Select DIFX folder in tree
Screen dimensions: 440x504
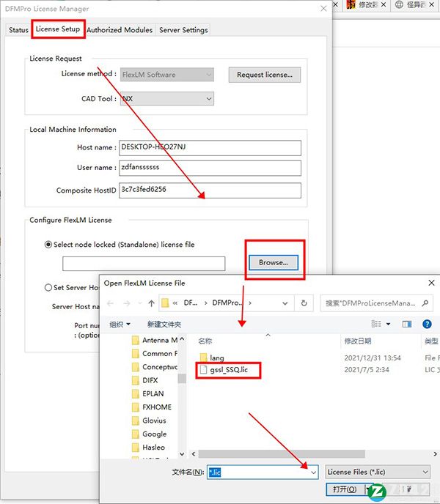coord(145,380)
